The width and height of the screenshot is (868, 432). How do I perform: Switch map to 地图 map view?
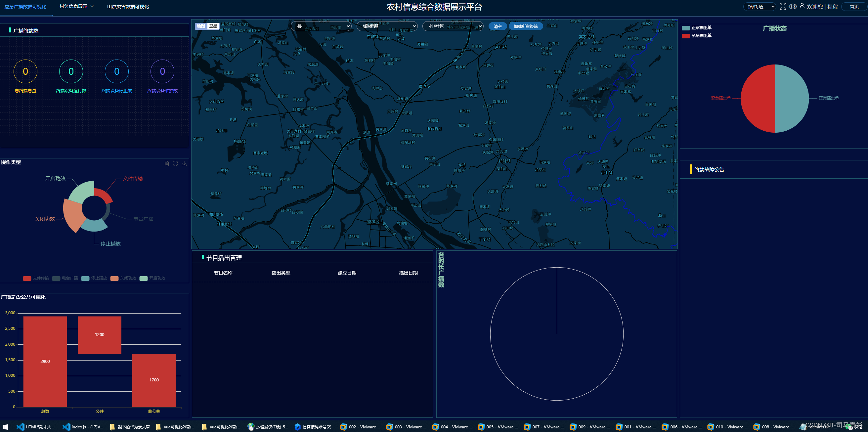(201, 26)
